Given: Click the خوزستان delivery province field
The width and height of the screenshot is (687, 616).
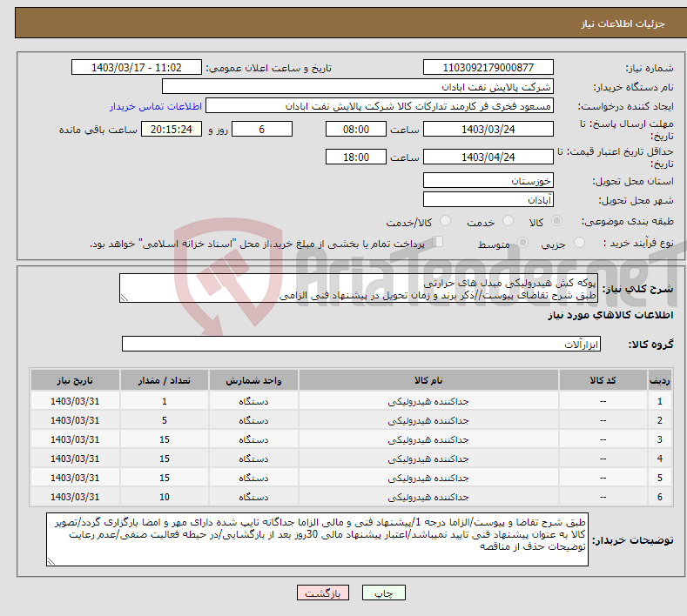Looking at the screenshot, I should coord(488,180).
